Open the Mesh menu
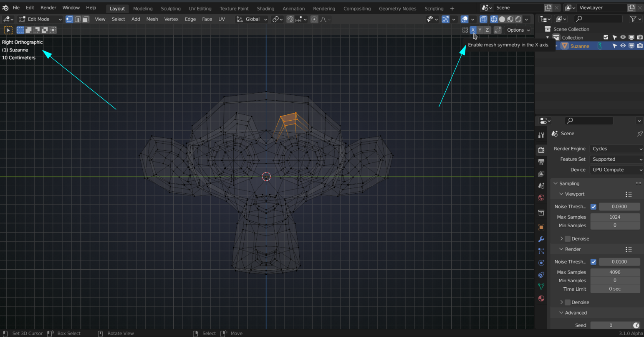Image resolution: width=644 pixels, height=337 pixels. (152, 19)
